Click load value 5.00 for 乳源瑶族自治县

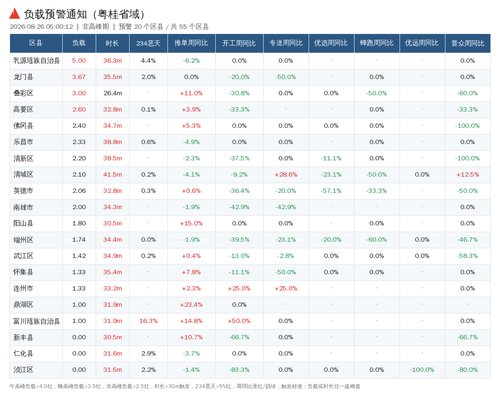(x=79, y=61)
